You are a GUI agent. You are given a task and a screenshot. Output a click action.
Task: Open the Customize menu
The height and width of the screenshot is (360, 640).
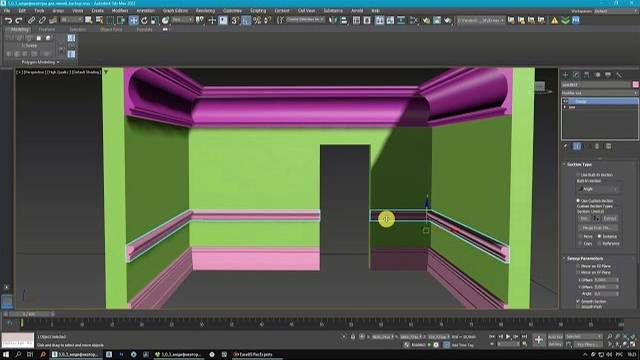pos(232,11)
